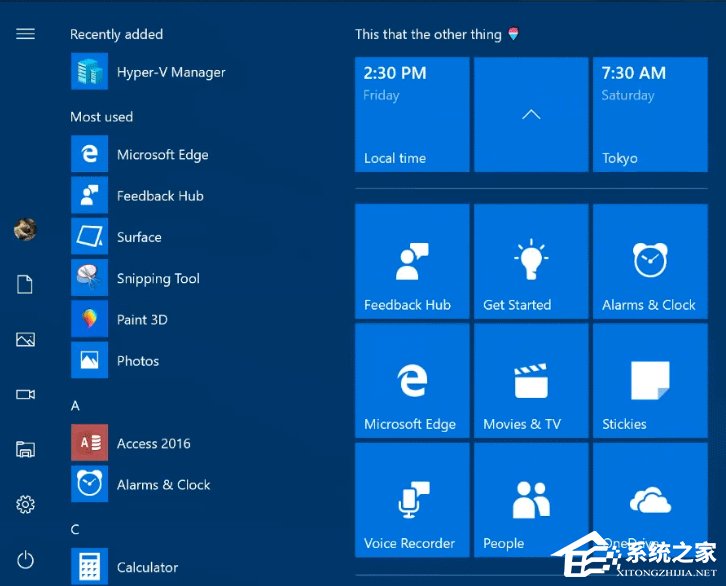726x586 pixels.
Task: Rename the 'This that the other thing' group title
Action: (x=437, y=34)
